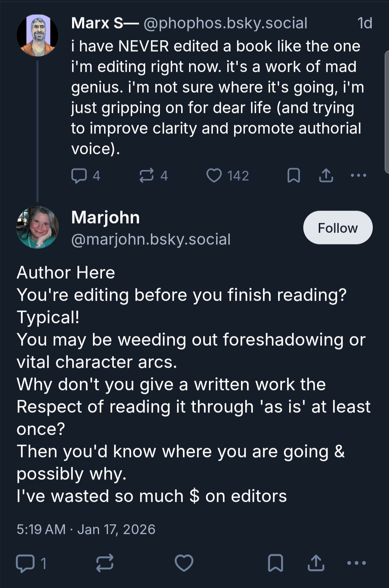Share Marx S's post

[x=326, y=176]
